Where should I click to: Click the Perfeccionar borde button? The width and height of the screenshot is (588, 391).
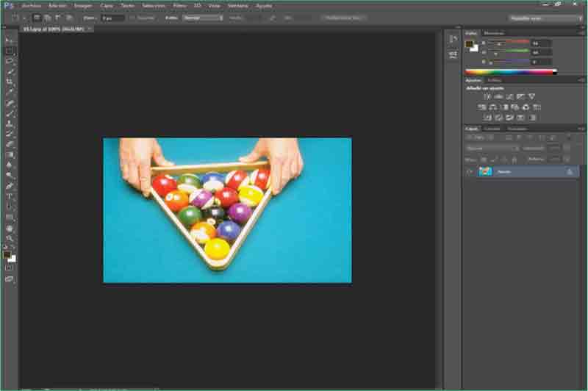[x=343, y=17]
